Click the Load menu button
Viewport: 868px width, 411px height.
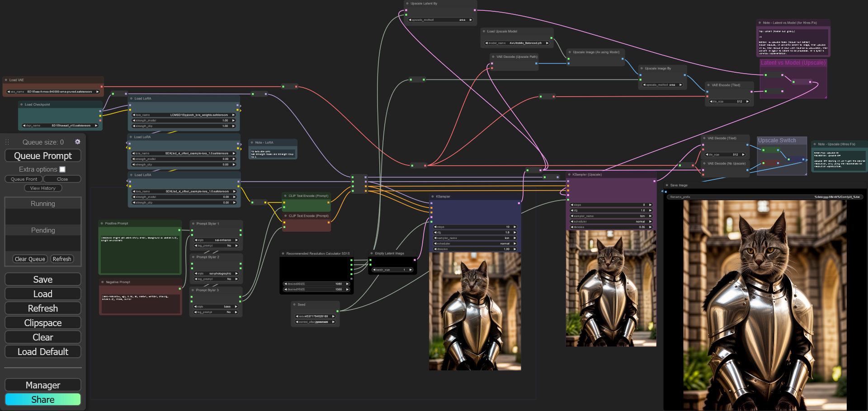pyautogui.click(x=43, y=294)
